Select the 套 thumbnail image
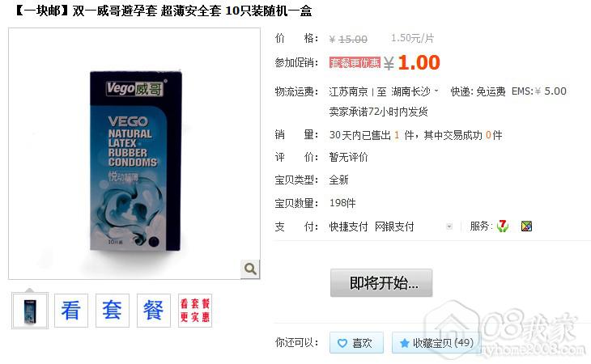Screen dimensions: 591x364 click(113, 311)
